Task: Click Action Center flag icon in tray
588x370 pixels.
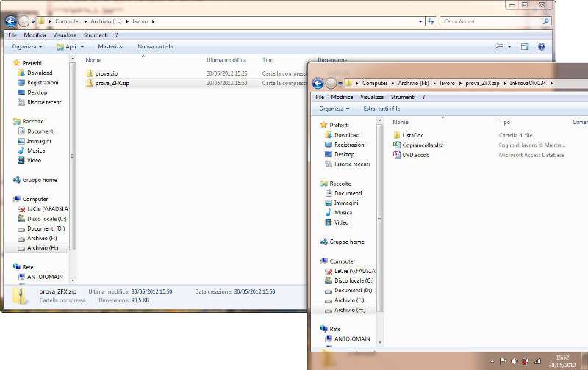Action: coord(503,361)
